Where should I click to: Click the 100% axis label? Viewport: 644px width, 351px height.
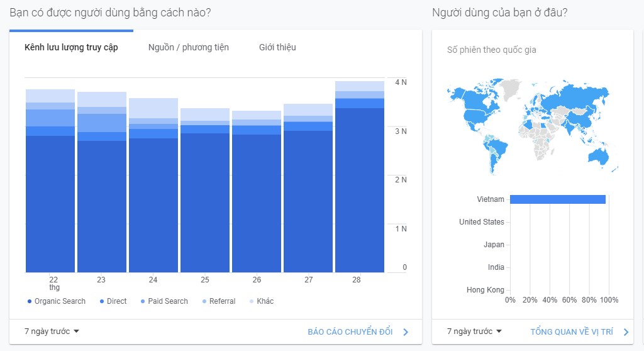click(x=609, y=300)
